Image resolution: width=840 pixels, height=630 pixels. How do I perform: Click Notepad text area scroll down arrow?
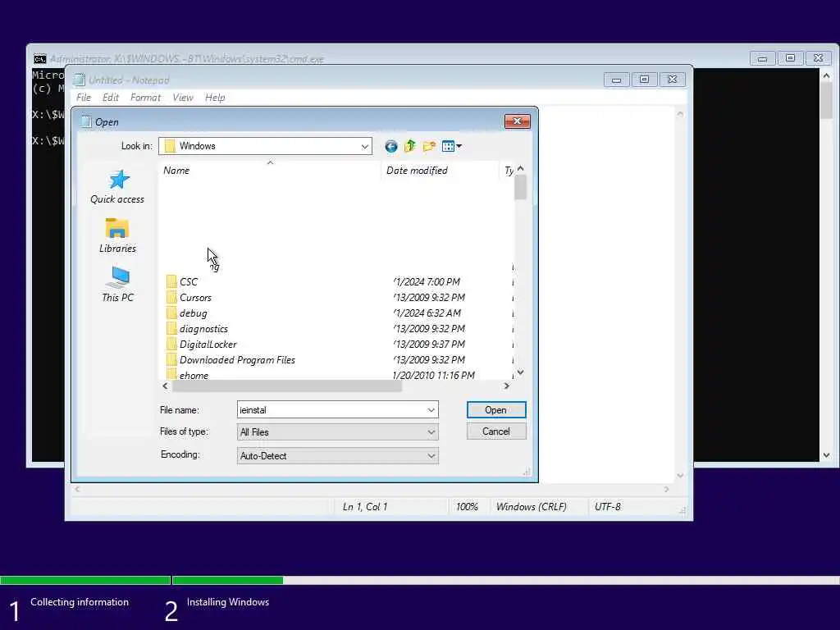click(680, 476)
